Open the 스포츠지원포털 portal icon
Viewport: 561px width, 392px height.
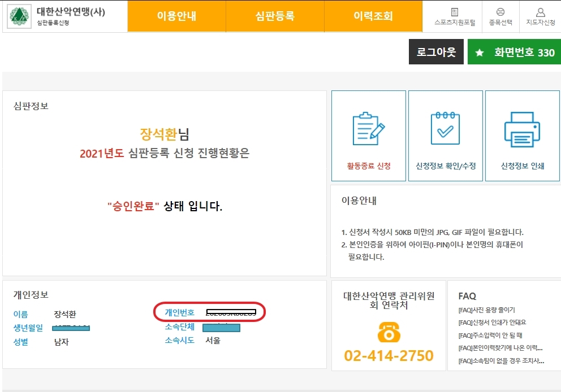click(x=455, y=12)
